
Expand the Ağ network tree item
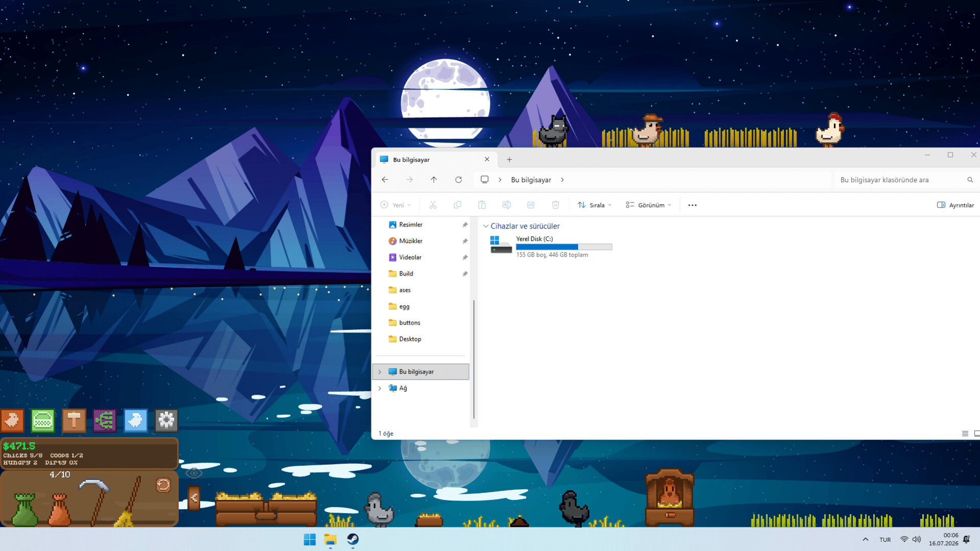pos(380,388)
